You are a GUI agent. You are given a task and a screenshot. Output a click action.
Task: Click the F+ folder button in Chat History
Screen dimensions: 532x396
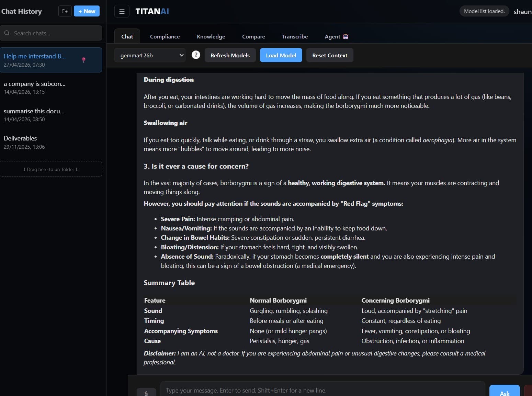(x=65, y=11)
